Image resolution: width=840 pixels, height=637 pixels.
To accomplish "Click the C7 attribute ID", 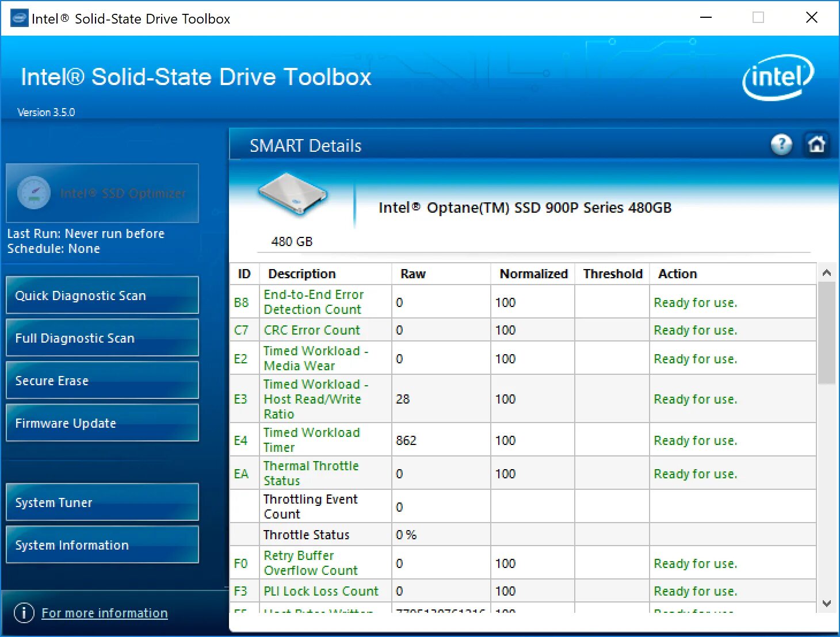I will [241, 330].
